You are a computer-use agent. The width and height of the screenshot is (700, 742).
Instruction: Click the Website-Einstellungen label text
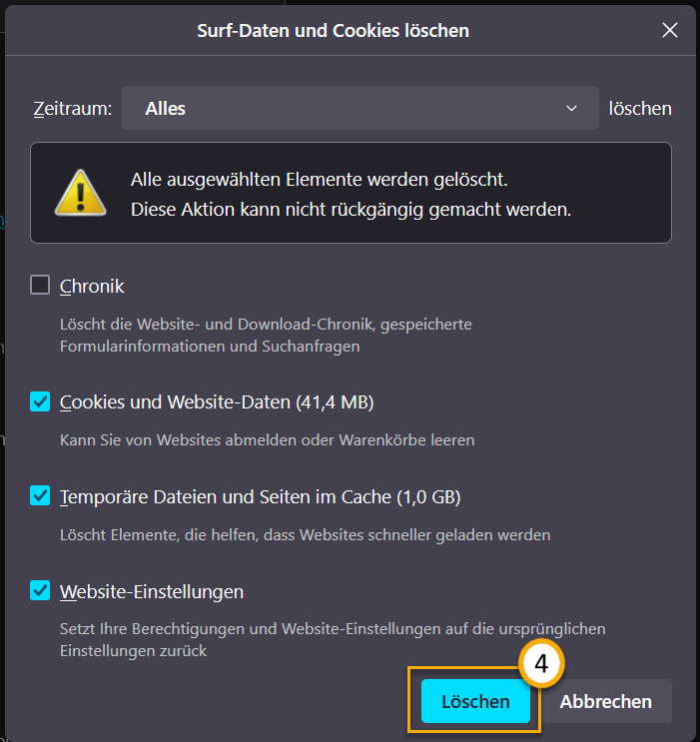[x=152, y=591]
